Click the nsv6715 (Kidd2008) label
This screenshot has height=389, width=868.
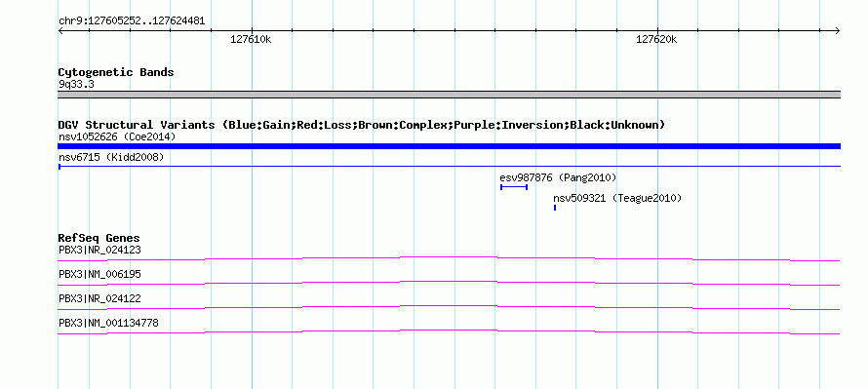tap(111, 158)
